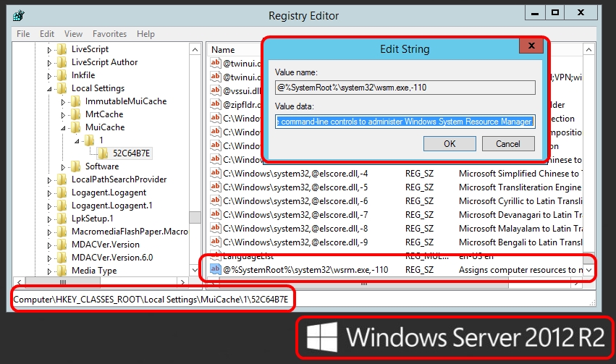This screenshot has height=364, width=616.
Task: Click tree pane vertical scrollbar thumb
Action: tap(195, 217)
